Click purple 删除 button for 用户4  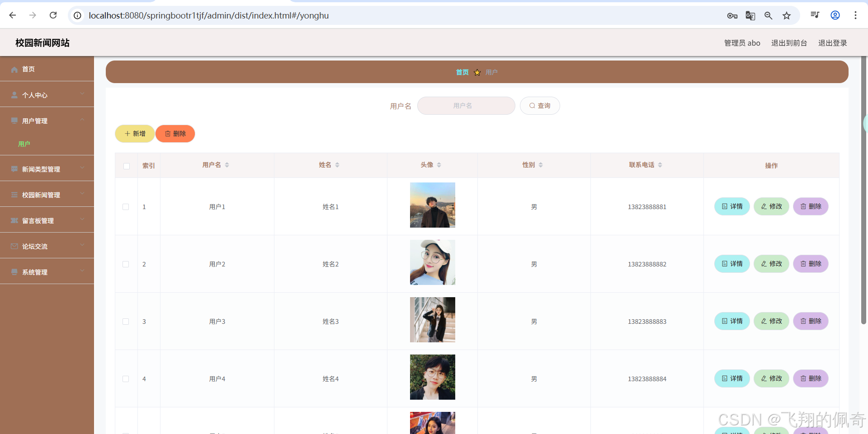pos(811,378)
